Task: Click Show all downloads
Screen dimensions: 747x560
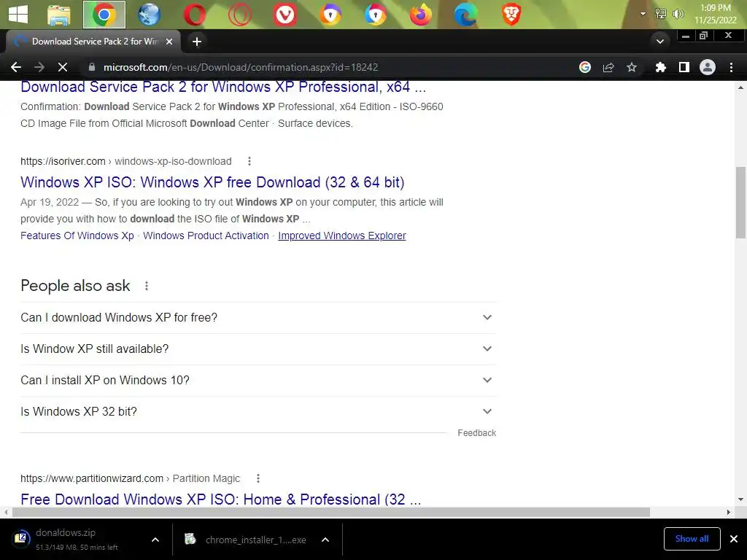Action: [692, 539]
